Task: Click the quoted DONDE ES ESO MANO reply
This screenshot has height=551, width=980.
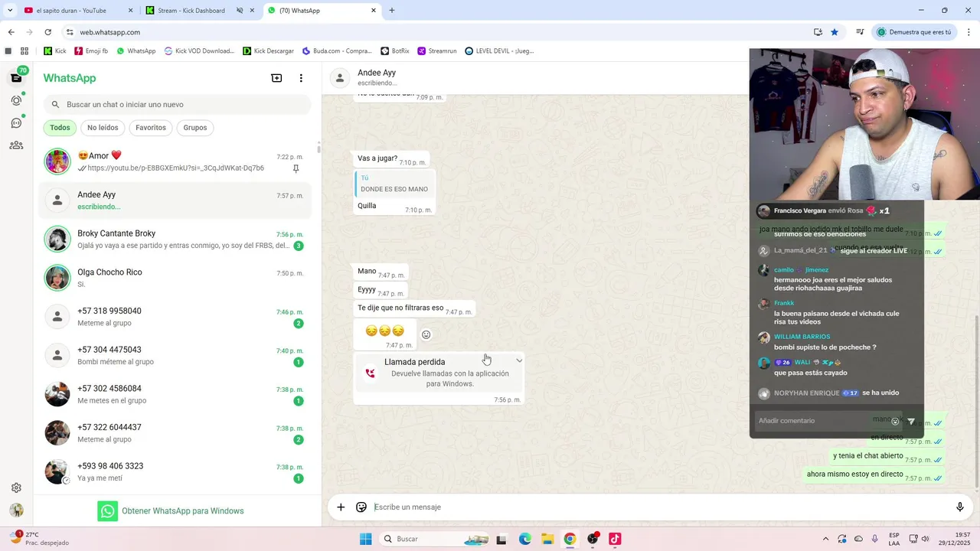Action: tap(394, 184)
